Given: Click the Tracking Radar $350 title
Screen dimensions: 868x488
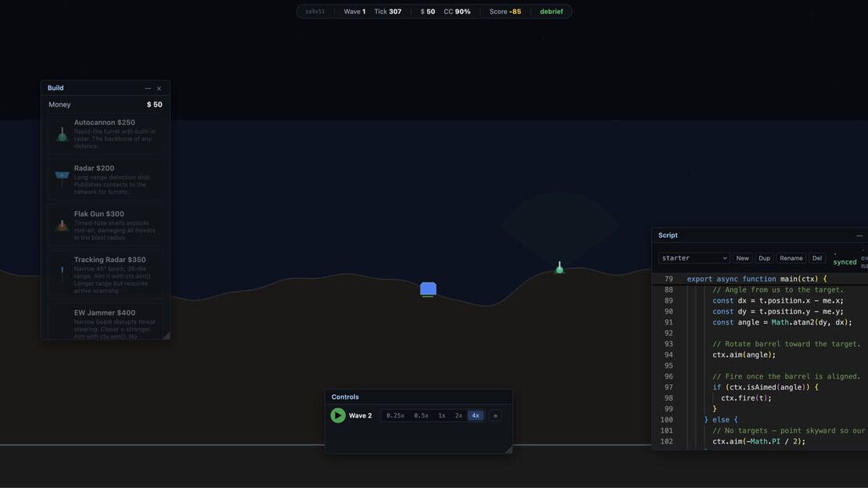Looking at the screenshot, I should 110,259.
